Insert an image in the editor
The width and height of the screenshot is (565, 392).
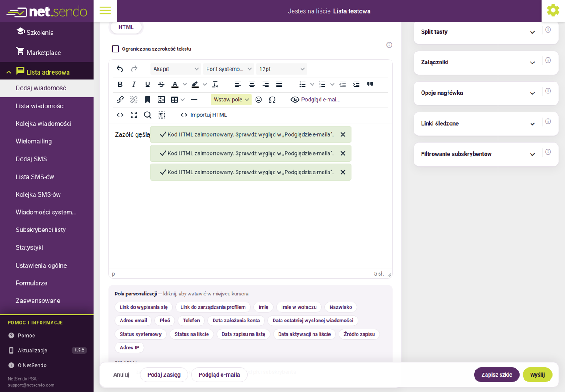tap(161, 100)
